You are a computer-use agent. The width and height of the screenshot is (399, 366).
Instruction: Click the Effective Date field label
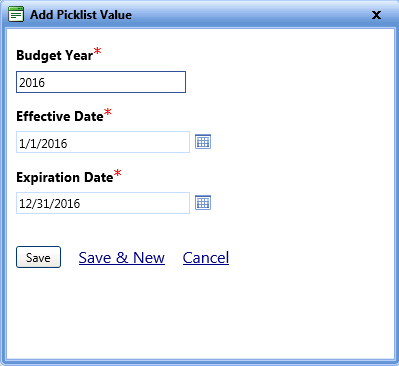(x=60, y=116)
